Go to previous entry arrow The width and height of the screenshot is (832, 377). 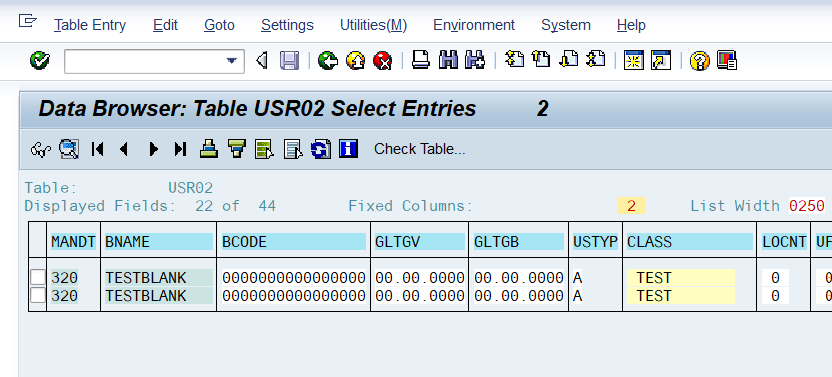tap(125, 149)
